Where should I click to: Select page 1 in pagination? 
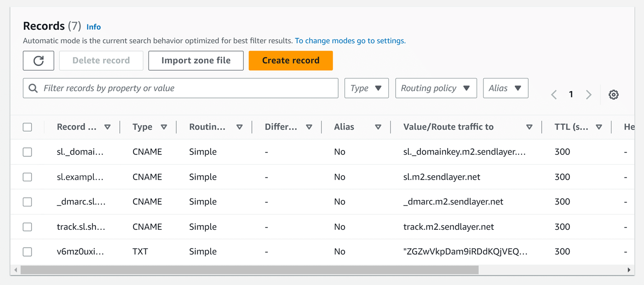pos(571,94)
